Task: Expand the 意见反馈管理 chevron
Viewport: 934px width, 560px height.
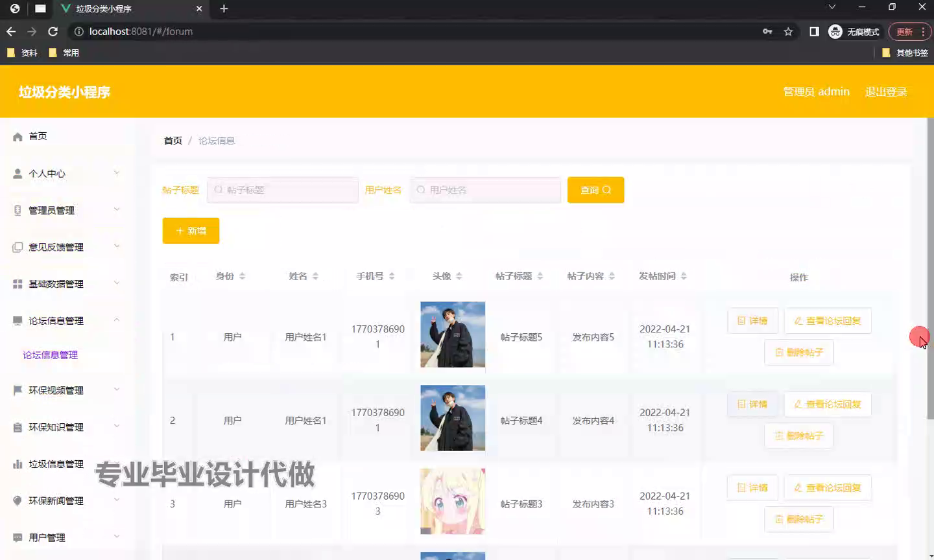Action: (117, 246)
